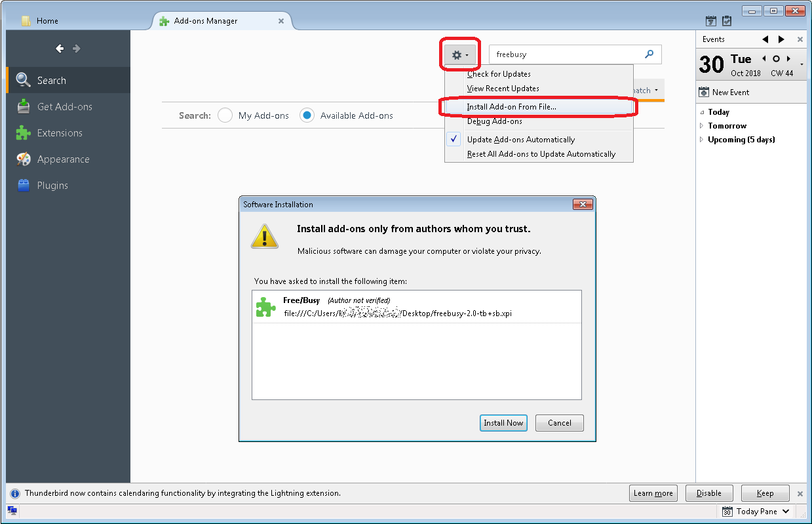Image resolution: width=812 pixels, height=524 pixels.
Task: Select the Available Add-ons radio button
Action: [x=307, y=115]
